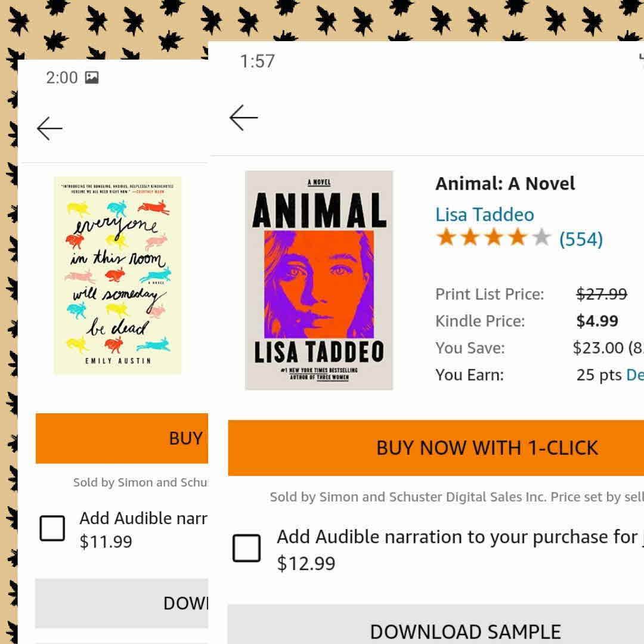Screen dimensions: 644x644
Task: Check the Audible narration box for $11.99
Action: pos(52,528)
